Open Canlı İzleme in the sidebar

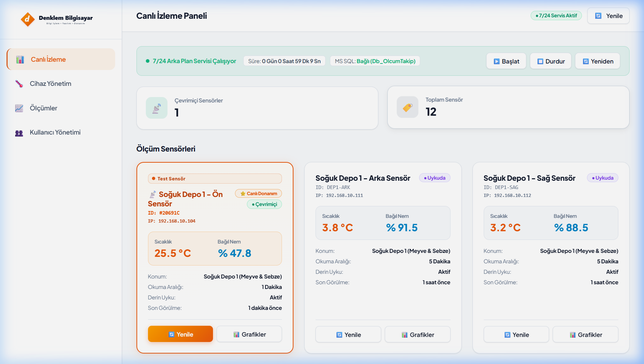point(61,59)
